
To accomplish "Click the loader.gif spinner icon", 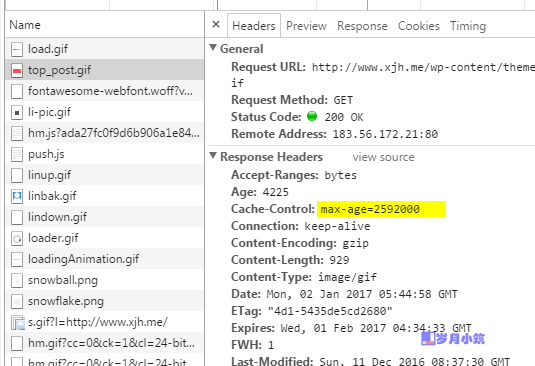I will [x=17, y=238].
